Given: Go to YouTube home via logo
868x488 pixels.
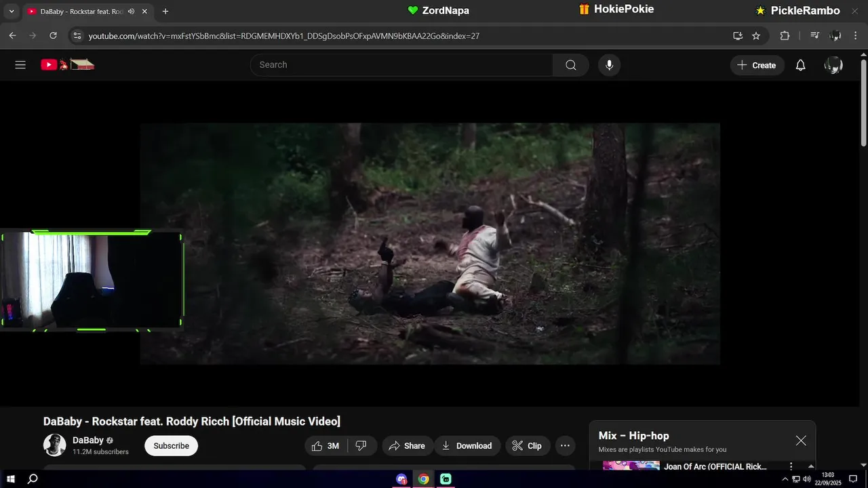Looking at the screenshot, I should (x=67, y=65).
